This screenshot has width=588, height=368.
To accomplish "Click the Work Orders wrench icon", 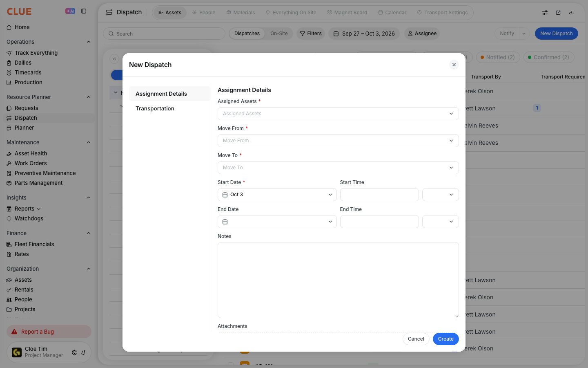I will point(9,164).
